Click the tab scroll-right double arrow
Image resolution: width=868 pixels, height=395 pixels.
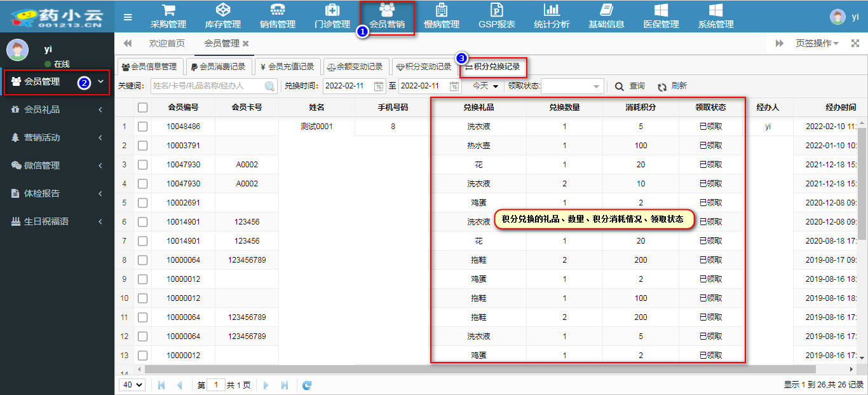[780, 43]
